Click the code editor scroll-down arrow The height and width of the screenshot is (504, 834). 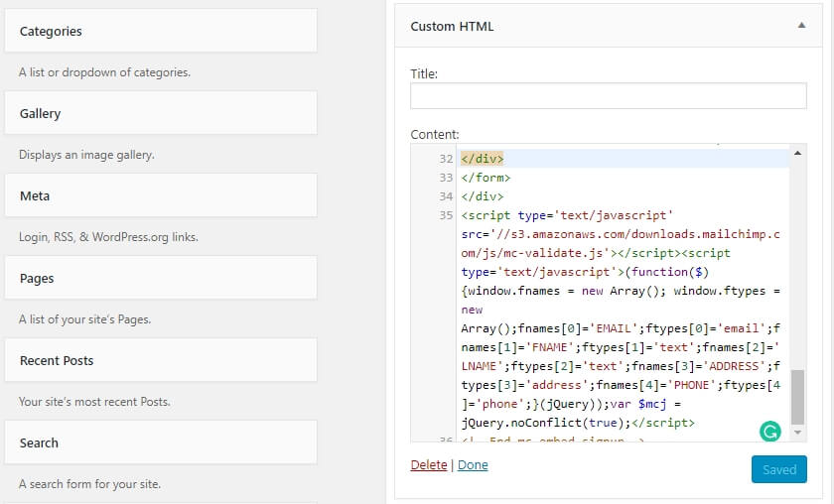tap(798, 433)
